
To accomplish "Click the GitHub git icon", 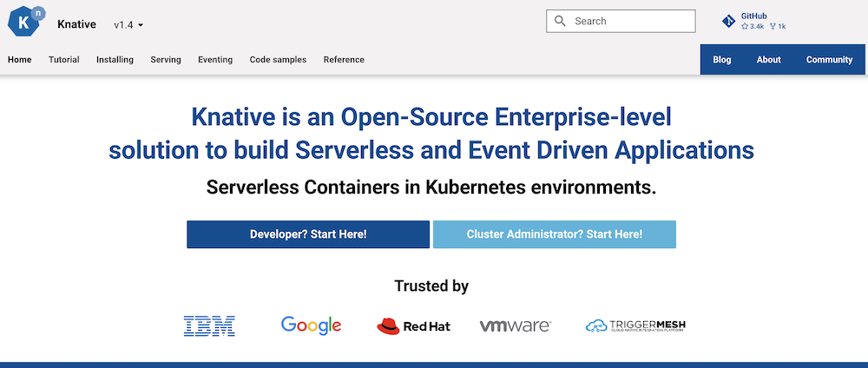I will click(728, 22).
